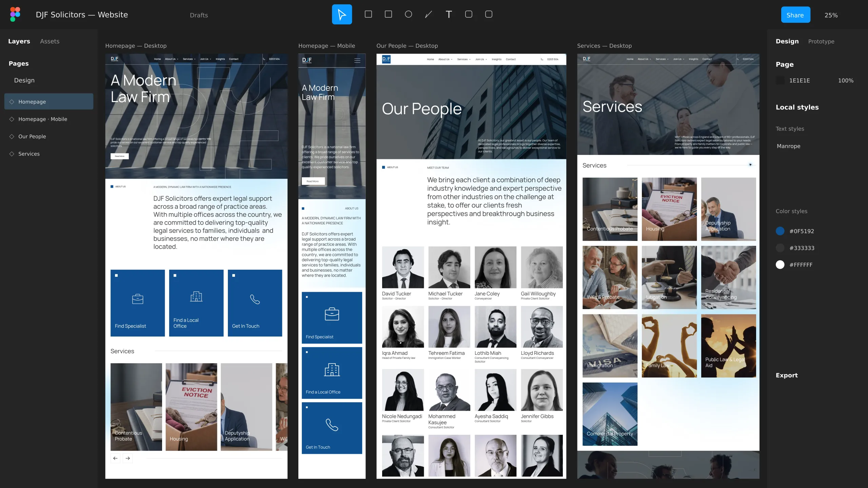The width and height of the screenshot is (868, 488).
Task: Select the #FFFFFF white color style
Action: 794,265
